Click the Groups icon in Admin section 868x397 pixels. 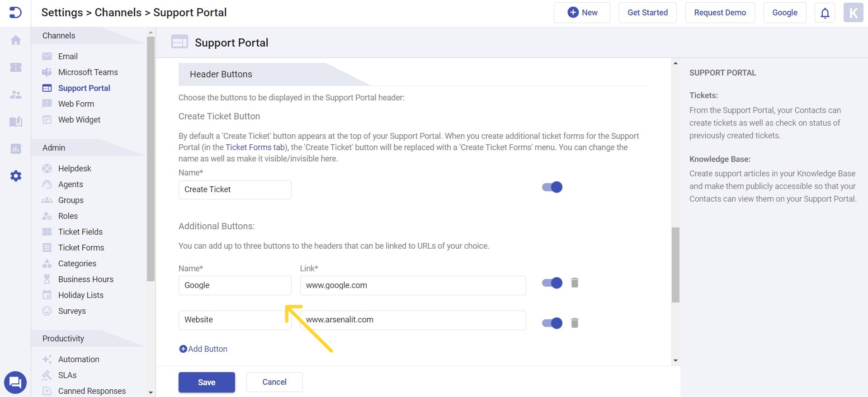47,200
